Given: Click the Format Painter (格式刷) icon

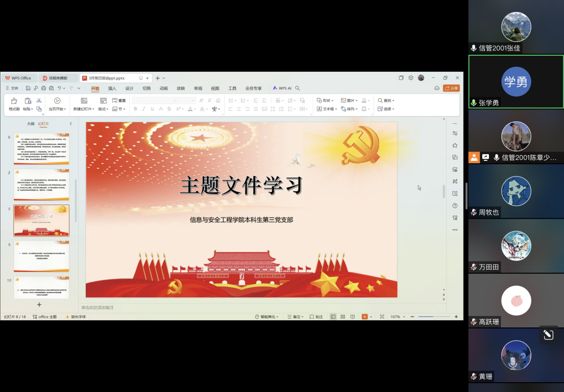Looking at the screenshot, I should tap(14, 104).
